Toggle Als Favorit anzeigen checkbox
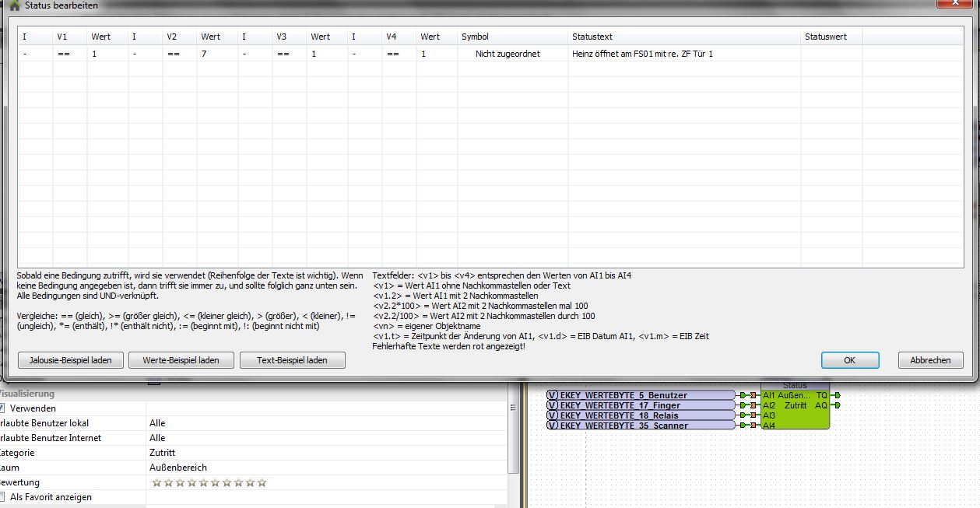This screenshot has width=980, height=508. [x=3, y=497]
